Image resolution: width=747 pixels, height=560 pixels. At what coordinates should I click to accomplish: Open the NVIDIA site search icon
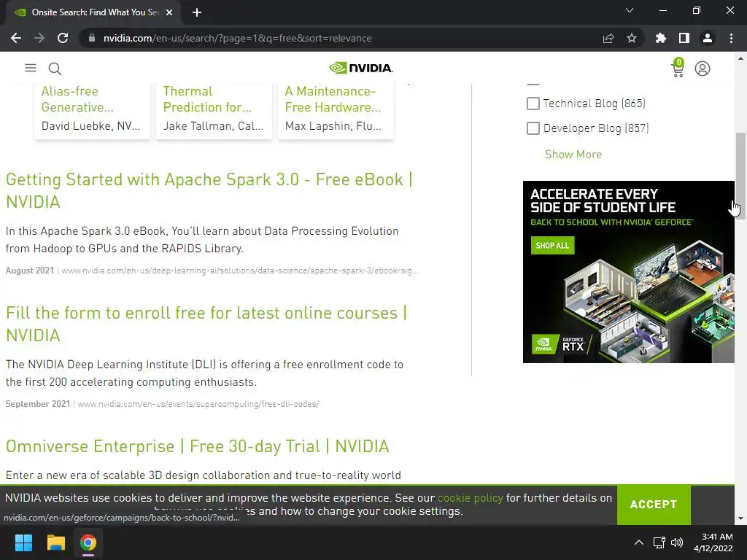click(x=55, y=69)
